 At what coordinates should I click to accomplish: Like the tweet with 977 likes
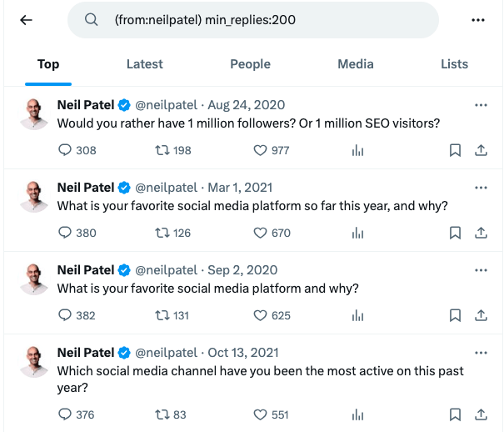259,151
